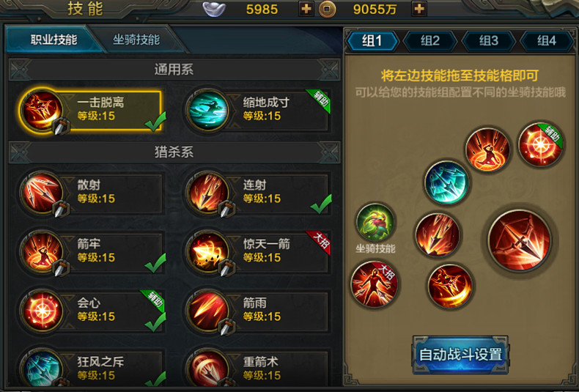Toggle the checkmark on 连射 skill
The height and width of the screenshot is (392, 579).
point(321,204)
